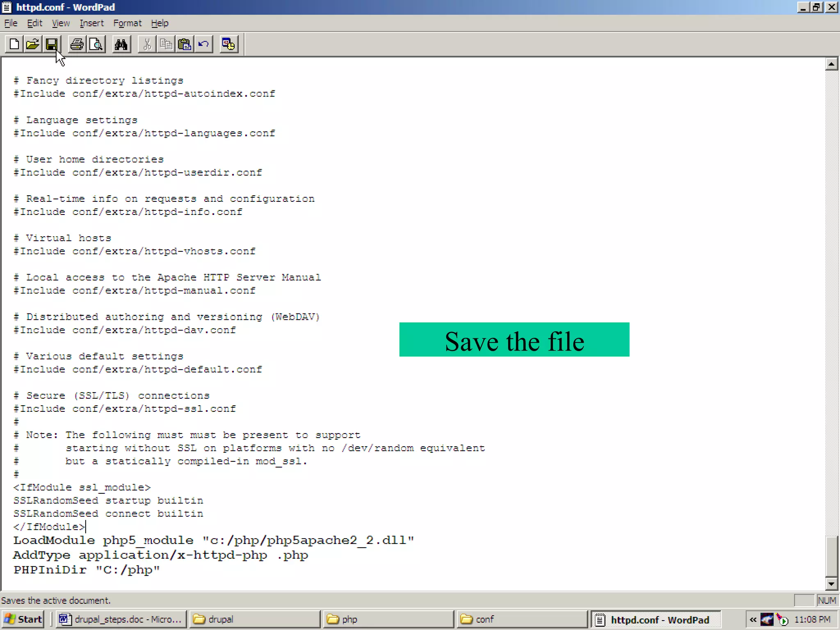Image resolution: width=840 pixels, height=630 pixels.
Task: Click the WordPad document icon in title bar
Action: [x=7, y=7]
